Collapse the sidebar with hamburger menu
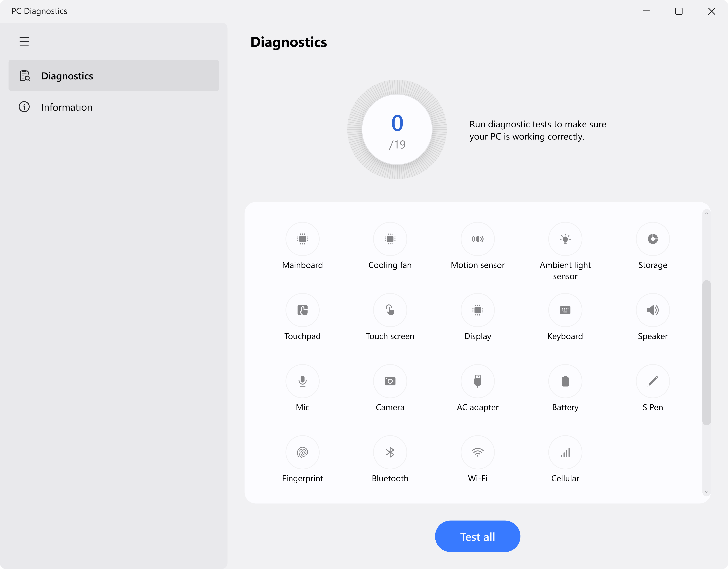The width and height of the screenshot is (728, 569). pos(24,41)
